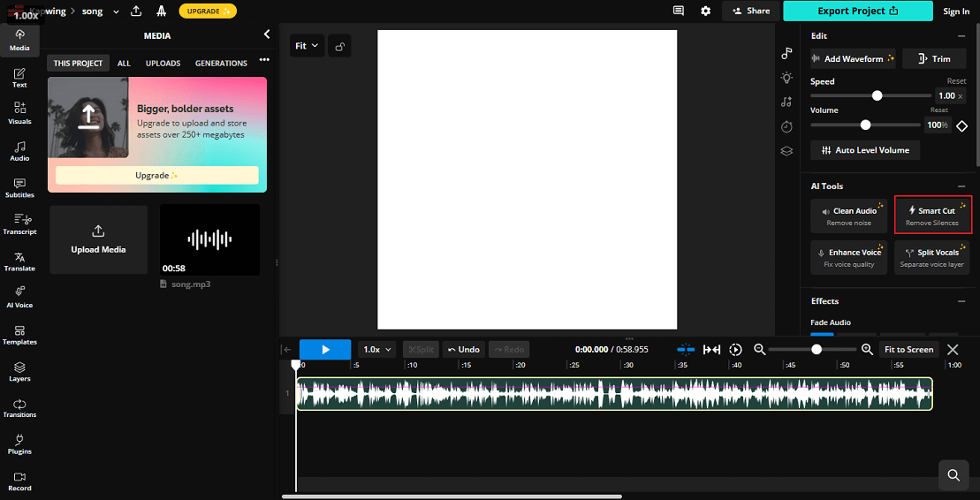980x500 pixels.
Task: Click Fit to Screen timeline button
Action: (x=908, y=349)
